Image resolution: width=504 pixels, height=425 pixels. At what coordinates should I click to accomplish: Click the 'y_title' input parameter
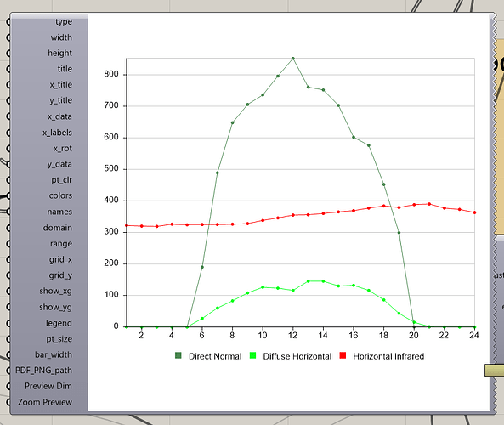pyautogui.click(x=60, y=100)
